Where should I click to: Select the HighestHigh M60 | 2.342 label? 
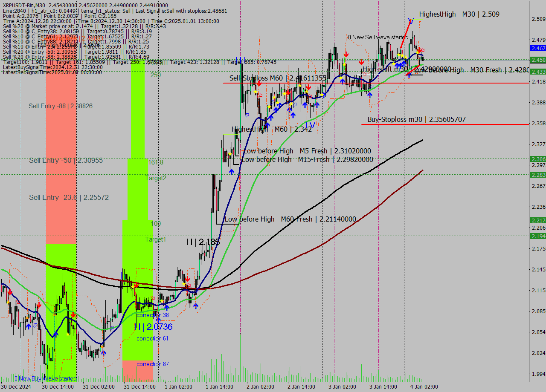pyautogui.click(x=271, y=129)
